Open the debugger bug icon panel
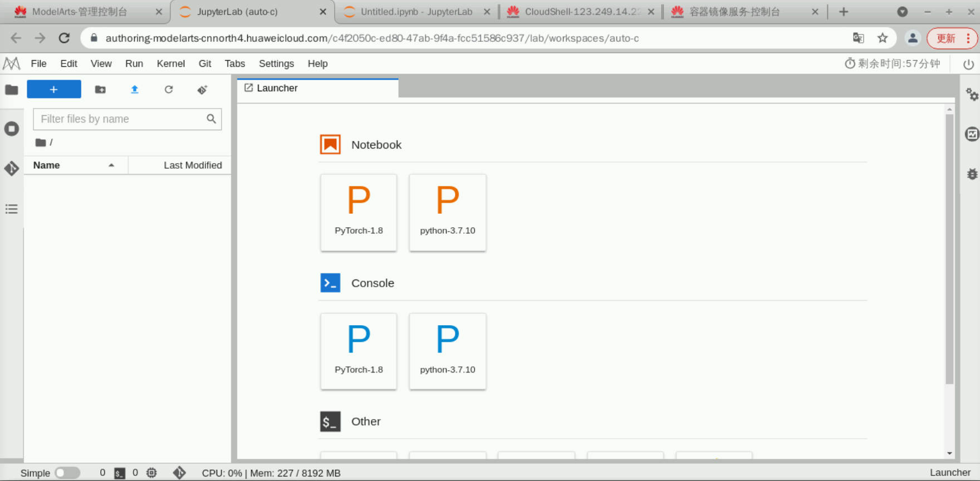Screen dimensions: 980x481 pyautogui.click(x=972, y=174)
